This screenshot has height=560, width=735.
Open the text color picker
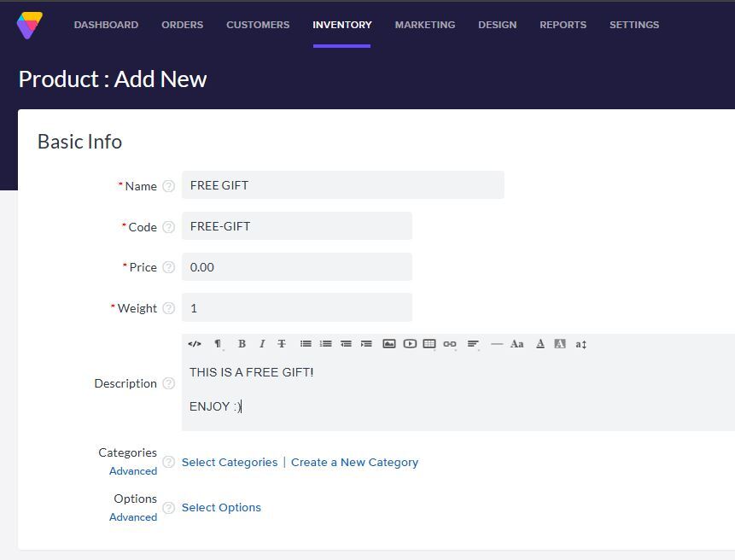click(540, 344)
